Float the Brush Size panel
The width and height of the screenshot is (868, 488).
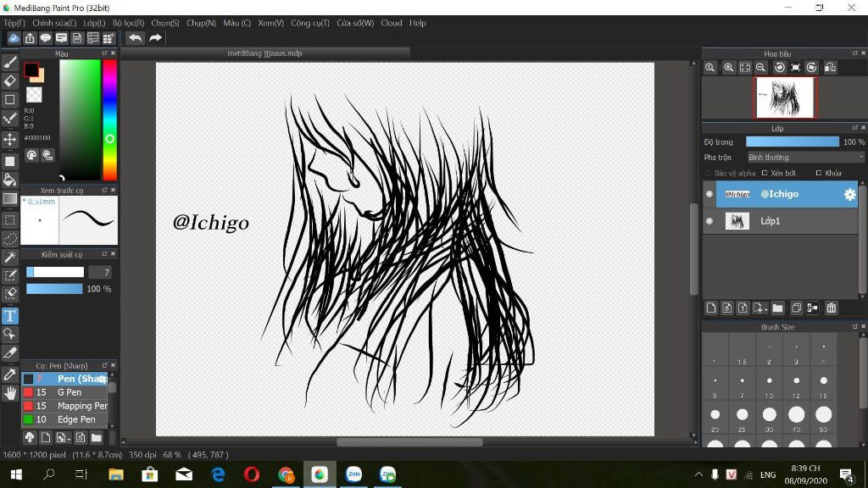854,326
